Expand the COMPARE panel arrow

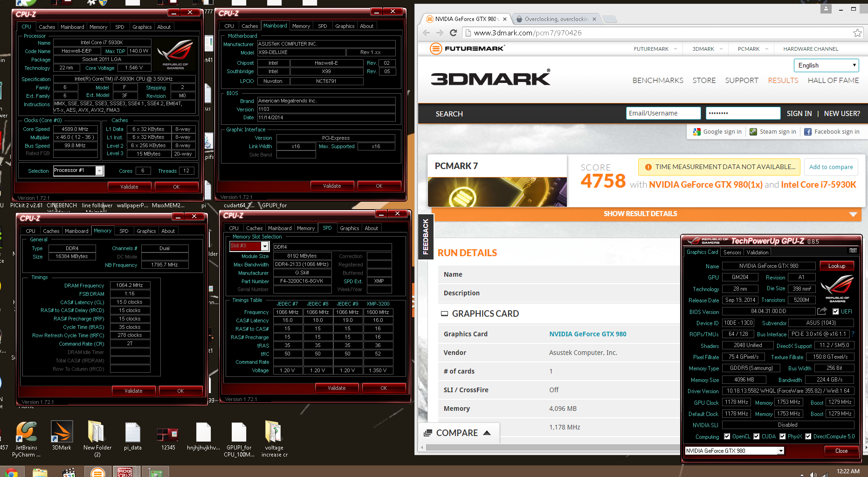tap(487, 433)
